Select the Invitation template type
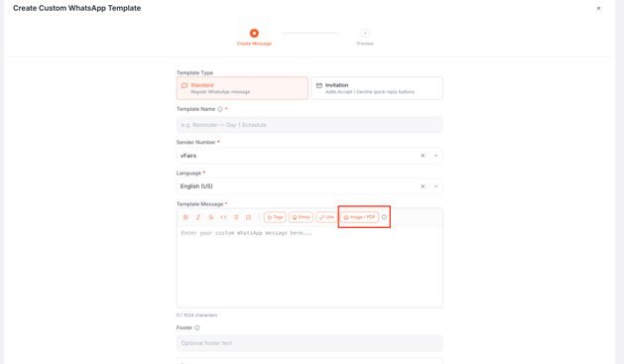Viewport: 624px width, 364px height. click(x=377, y=88)
